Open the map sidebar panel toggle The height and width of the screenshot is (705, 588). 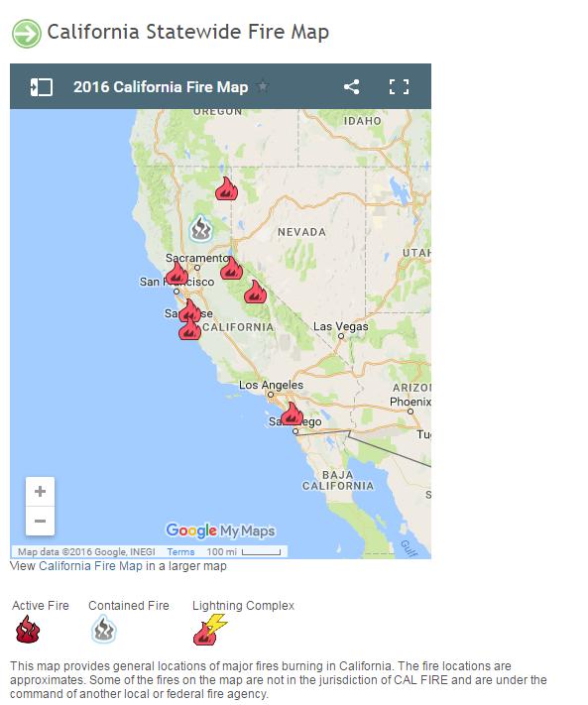click(x=42, y=87)
